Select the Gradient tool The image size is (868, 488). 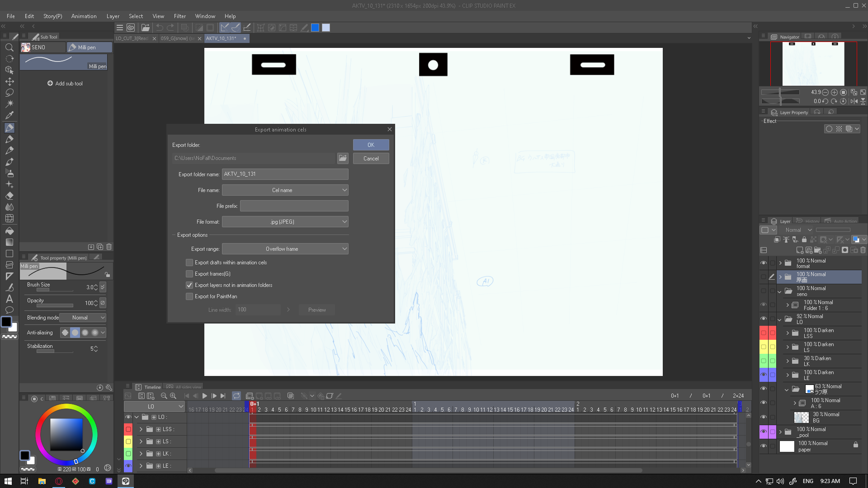pyautogui.click(x=9, y=241)
